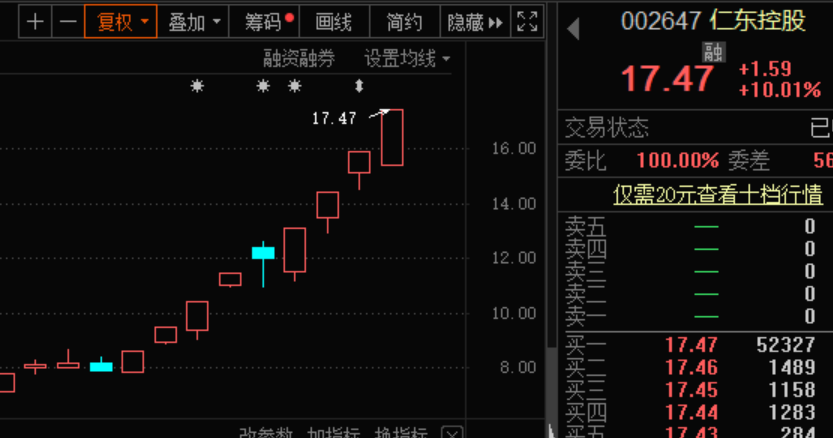The image size is (833, 438).
Task: Click second star event marker
Action: tap(263, 86)
